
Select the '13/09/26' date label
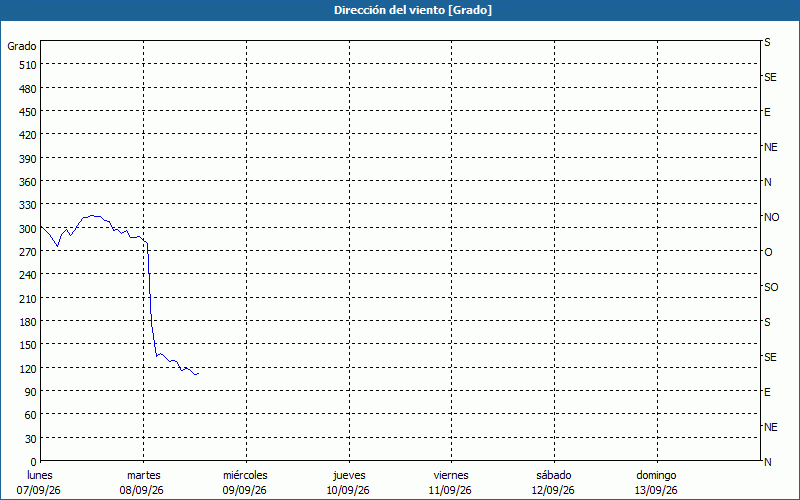coord(656,490)
